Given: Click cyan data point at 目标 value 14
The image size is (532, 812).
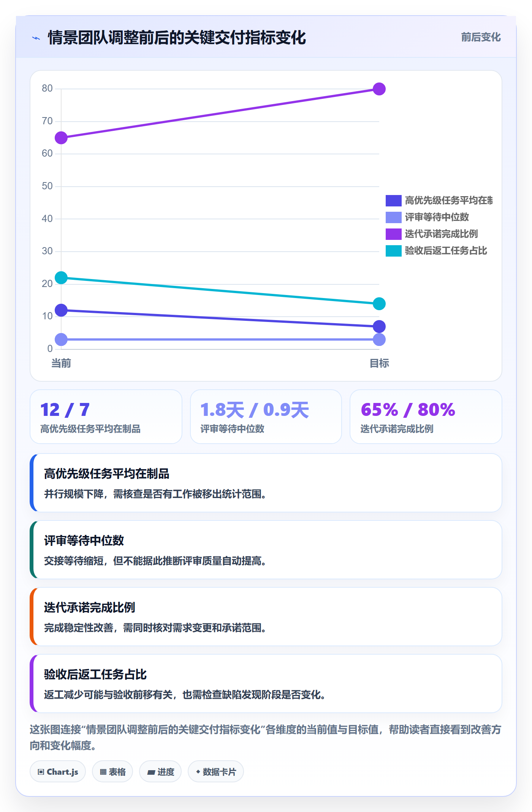Looking at the screenshot, I should 379,304.
